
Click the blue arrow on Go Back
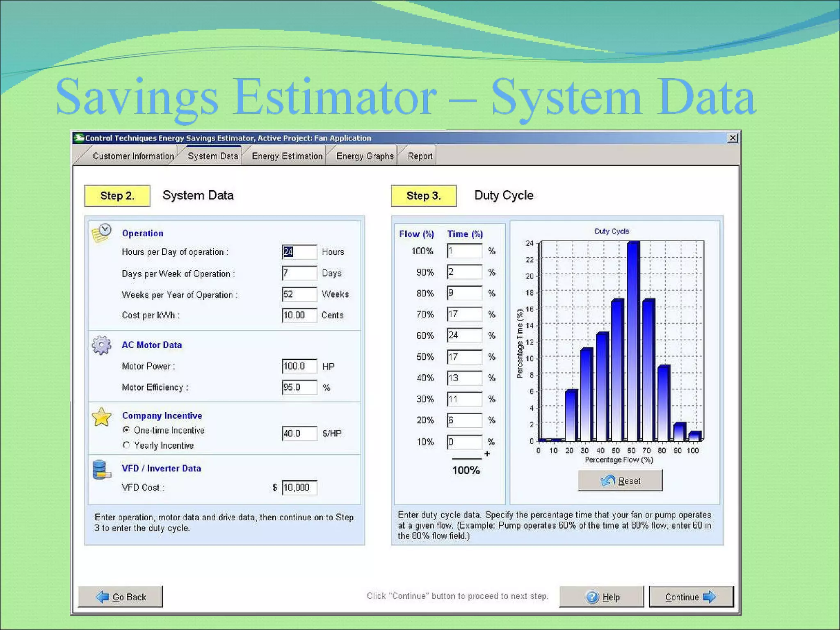102,597
